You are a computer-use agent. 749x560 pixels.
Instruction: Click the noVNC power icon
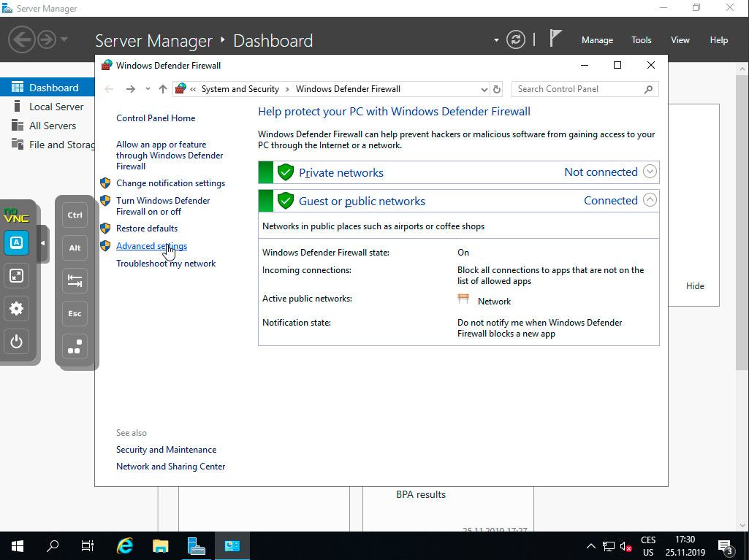pos(16,341)
